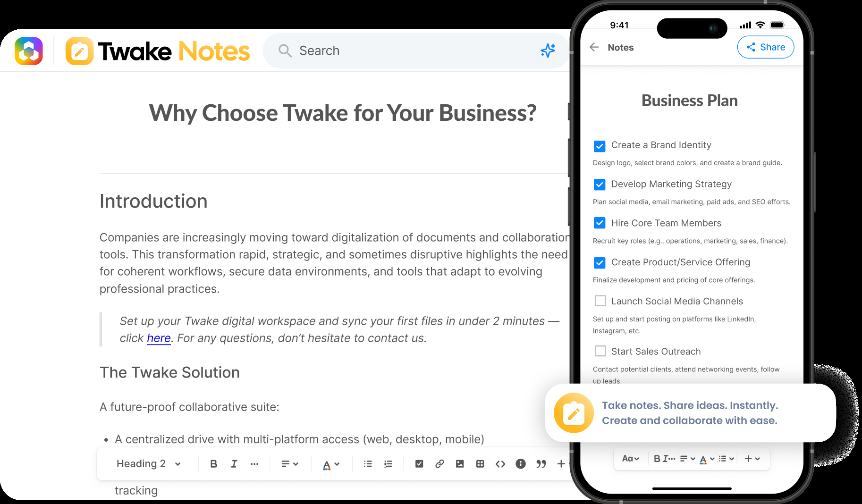Open the 'here' hyperlink in the quote
This screenshot has height=504, width=862.
159,338
